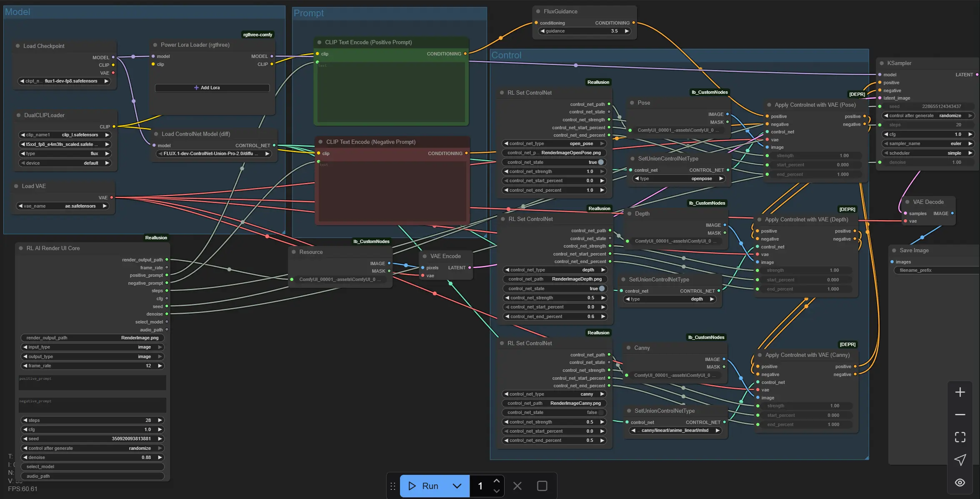This screenshot has height=499, width=980.
Task: Click the positive prompt text area in green node
Action: tap(391, 92)
